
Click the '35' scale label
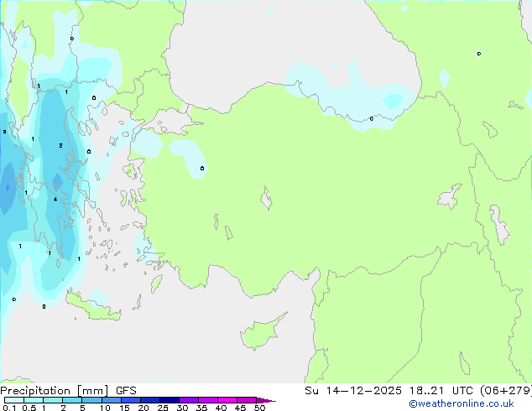[x=201, y=408]
